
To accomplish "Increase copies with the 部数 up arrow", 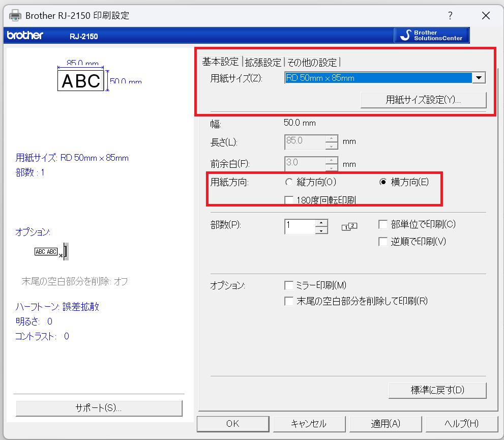I will (320, 223).
